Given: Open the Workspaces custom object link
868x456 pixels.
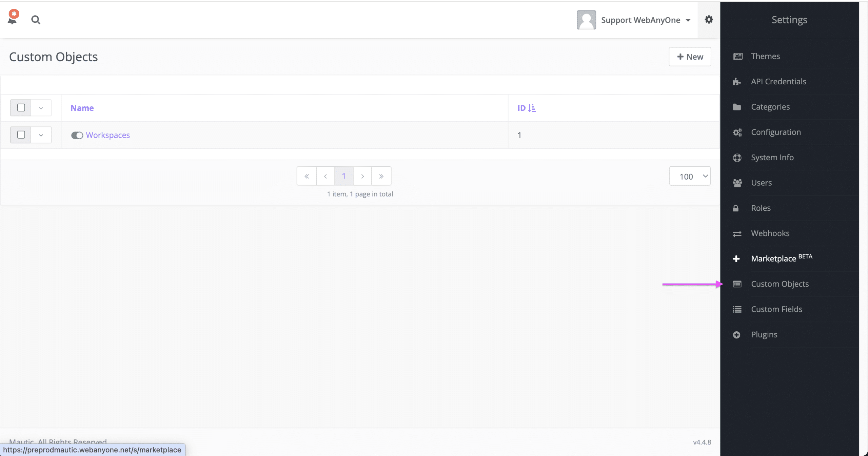Looking at the screenshot, I should 108,135.
